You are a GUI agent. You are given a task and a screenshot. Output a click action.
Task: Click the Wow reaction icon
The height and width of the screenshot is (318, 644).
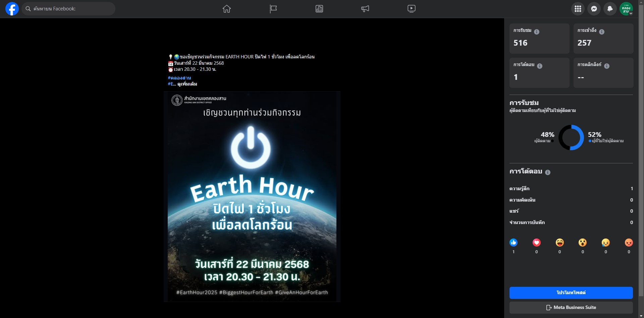click(x=583, y=243)
